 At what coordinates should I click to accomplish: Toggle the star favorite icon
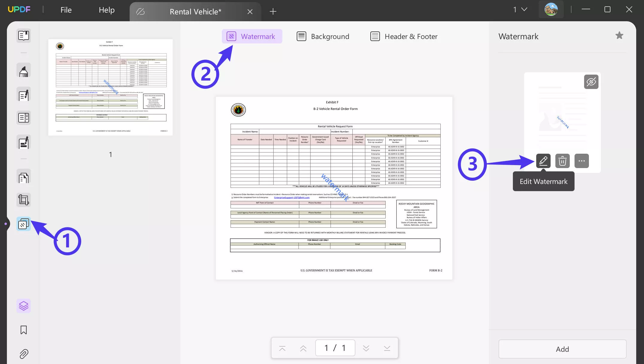point(619,35)
